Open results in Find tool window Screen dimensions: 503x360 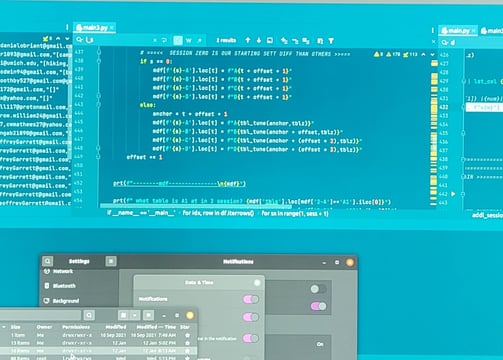[x=270, y=40]
